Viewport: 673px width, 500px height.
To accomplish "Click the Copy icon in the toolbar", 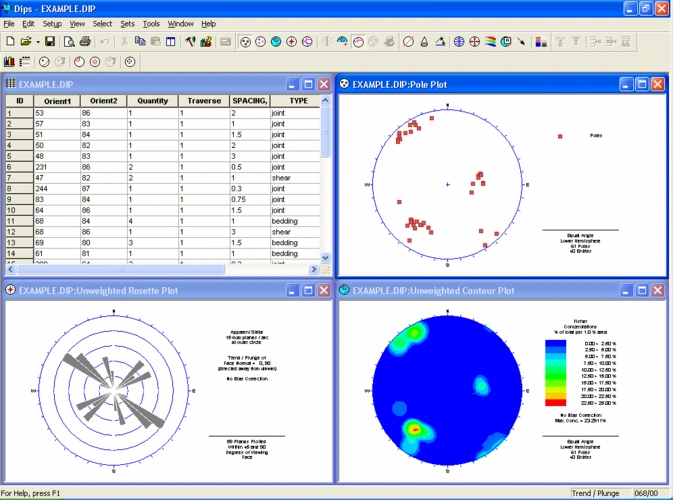I will 140,42.
